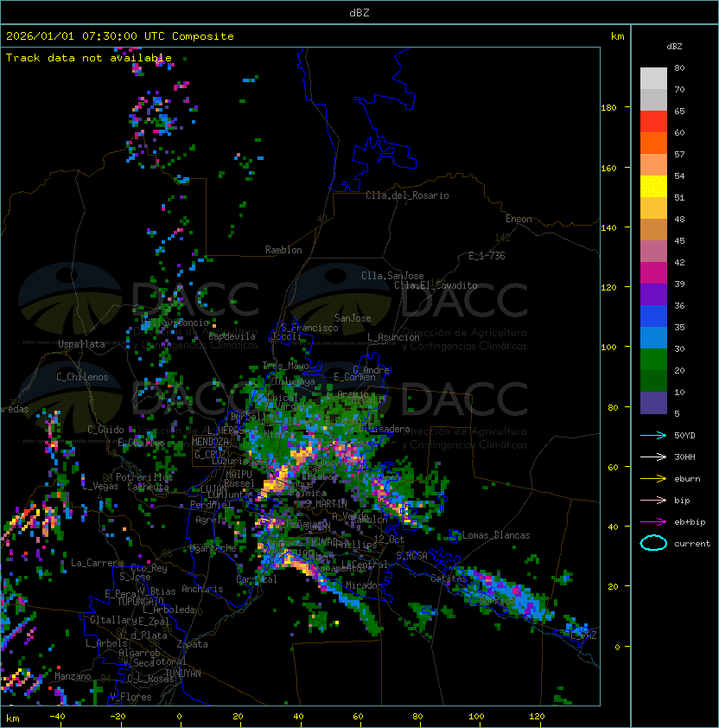Select the 54 dBZ yellow color swatch
Image resolution: width=719 pixels, height=728 pixels.
pyautogui.click(x=653, y=187)
